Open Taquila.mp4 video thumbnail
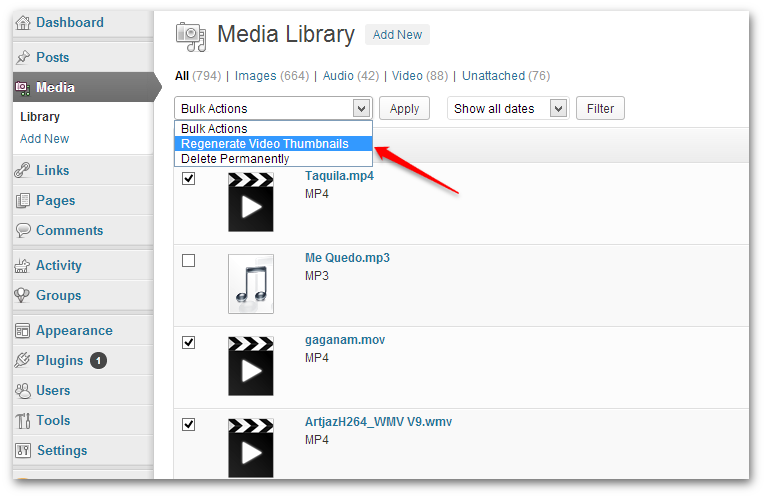The image size is (766, 498). click(251, 202)
